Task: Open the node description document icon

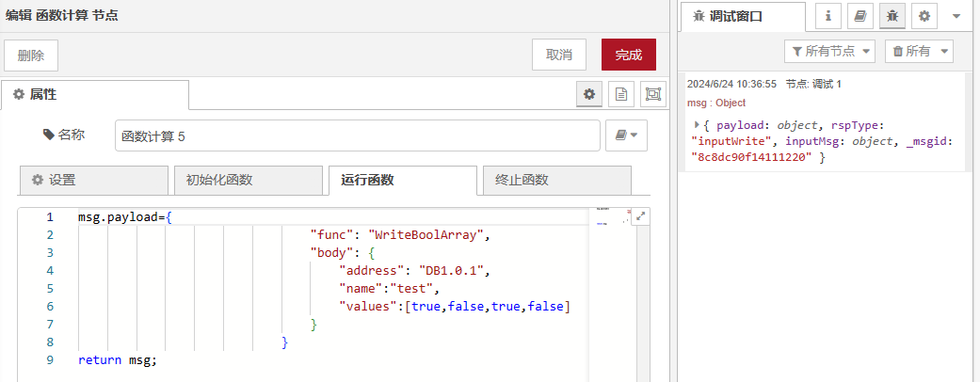Action: (620, 94)
